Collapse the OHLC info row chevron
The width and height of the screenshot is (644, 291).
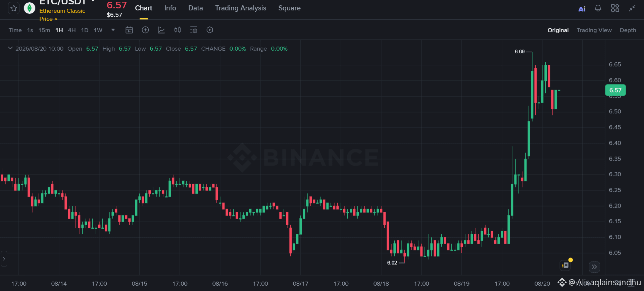(10, 48)
